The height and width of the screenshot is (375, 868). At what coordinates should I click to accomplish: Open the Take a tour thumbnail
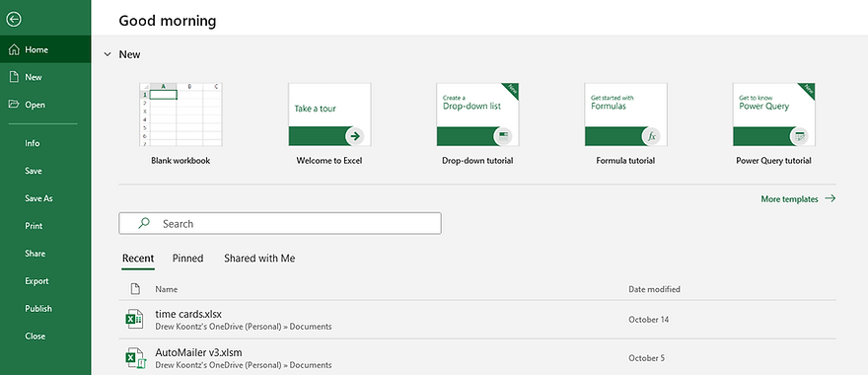coord(329,114)
